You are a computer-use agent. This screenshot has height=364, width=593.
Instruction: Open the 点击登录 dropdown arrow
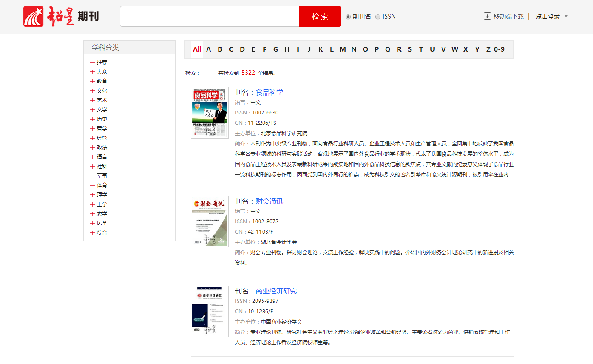tap(566, 17)
